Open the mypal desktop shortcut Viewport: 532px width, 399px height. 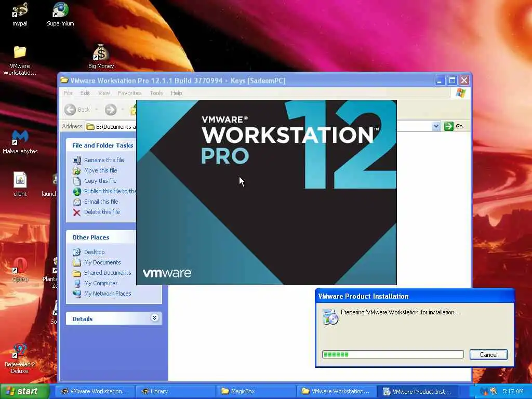pyautogui.click(x=20, y=14)
